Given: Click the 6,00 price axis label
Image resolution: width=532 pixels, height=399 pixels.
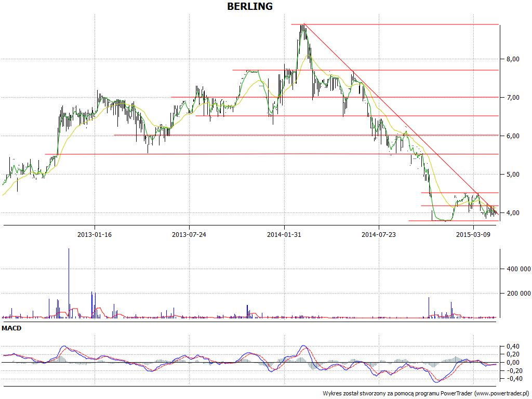Looking at the screenshot, I should (x=513, y=136).
